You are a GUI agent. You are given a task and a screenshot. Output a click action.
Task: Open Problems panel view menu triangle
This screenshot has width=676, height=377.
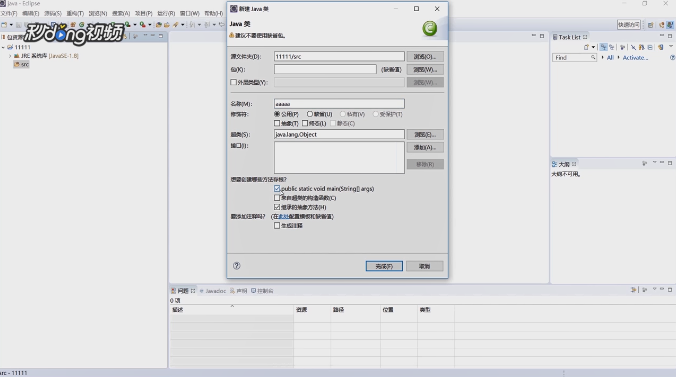coord(654,289)
